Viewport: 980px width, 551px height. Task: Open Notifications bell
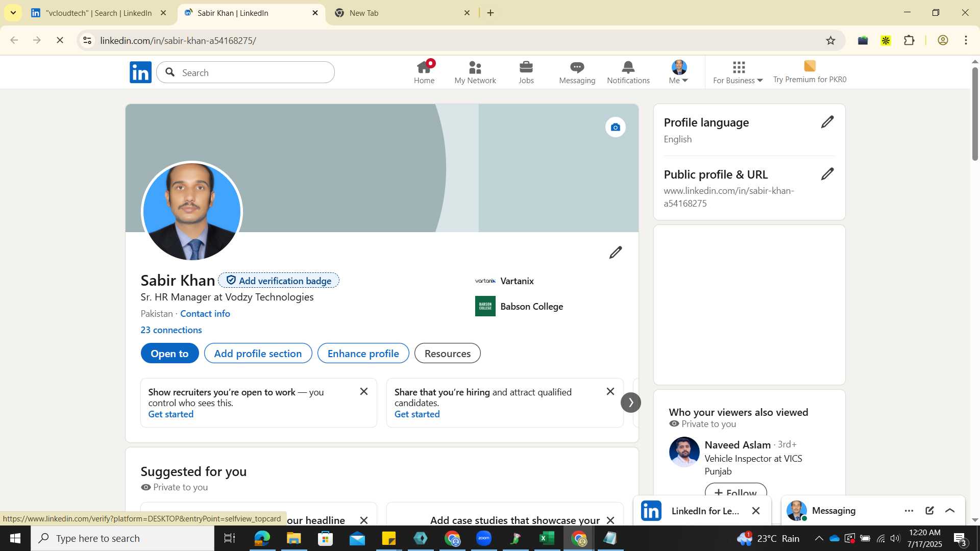(628, 72)
